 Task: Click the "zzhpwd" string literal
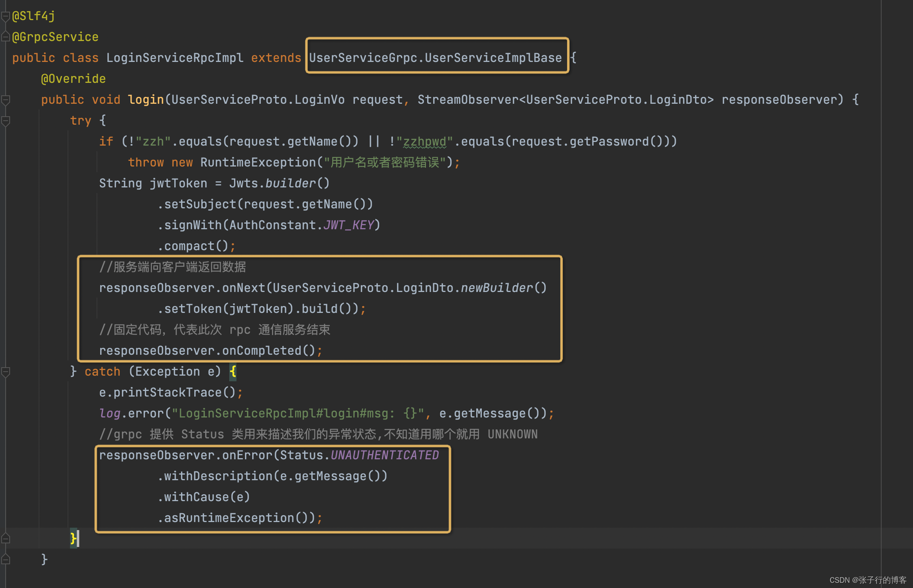coord(424,142)
